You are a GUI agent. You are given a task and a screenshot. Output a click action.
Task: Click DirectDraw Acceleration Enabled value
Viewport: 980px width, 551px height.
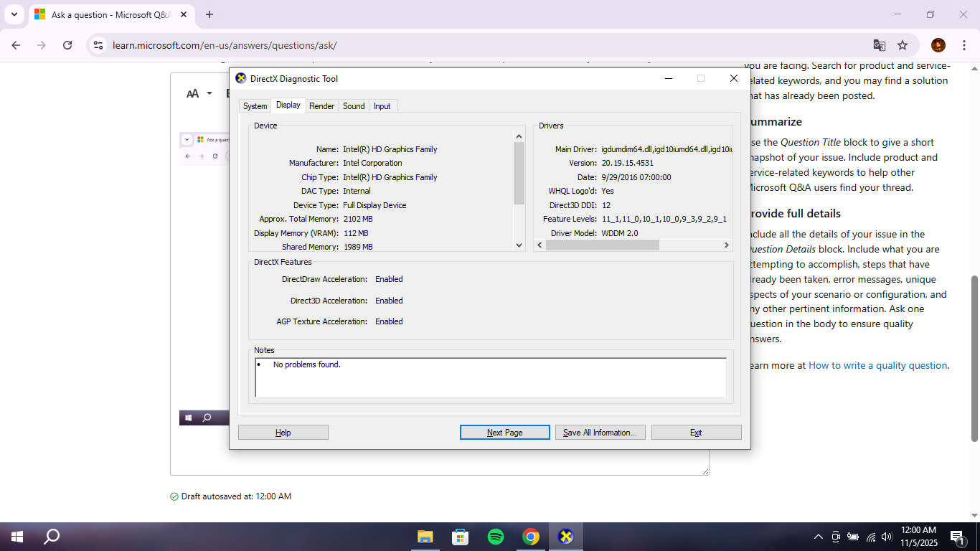389,279
